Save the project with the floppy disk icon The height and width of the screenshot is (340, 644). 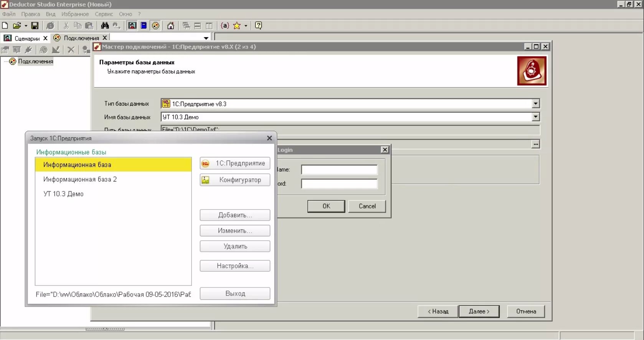[35, 26]
